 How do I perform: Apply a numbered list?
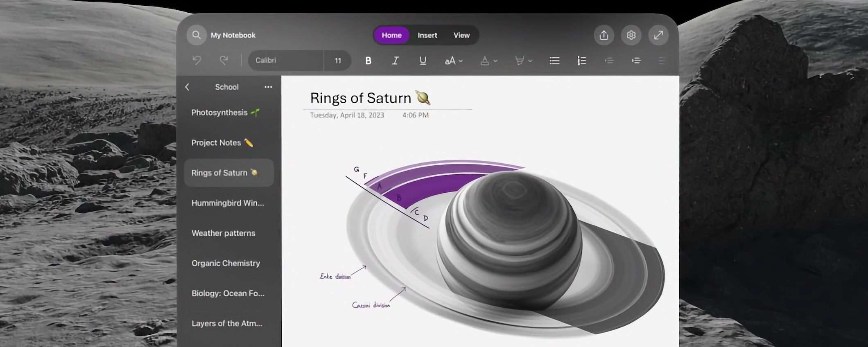[581, 61]
